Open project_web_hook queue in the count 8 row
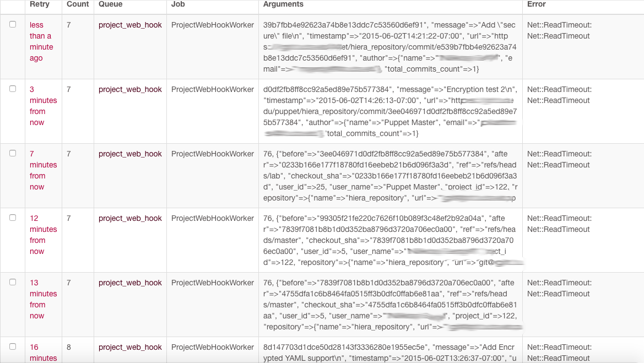 click(130, 347)
